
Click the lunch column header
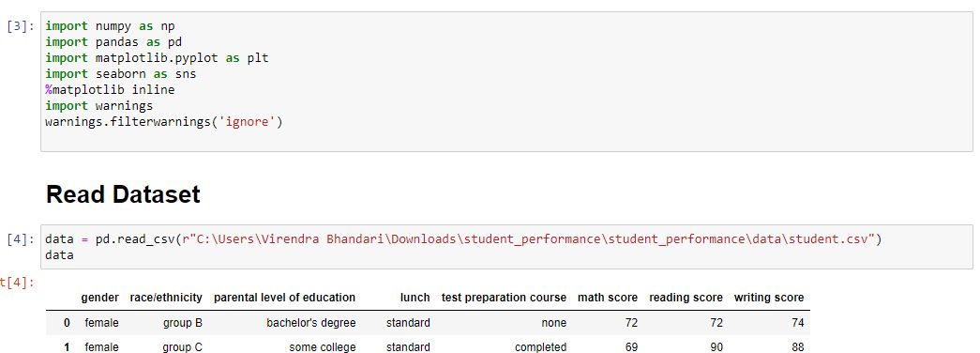(415, 298)
